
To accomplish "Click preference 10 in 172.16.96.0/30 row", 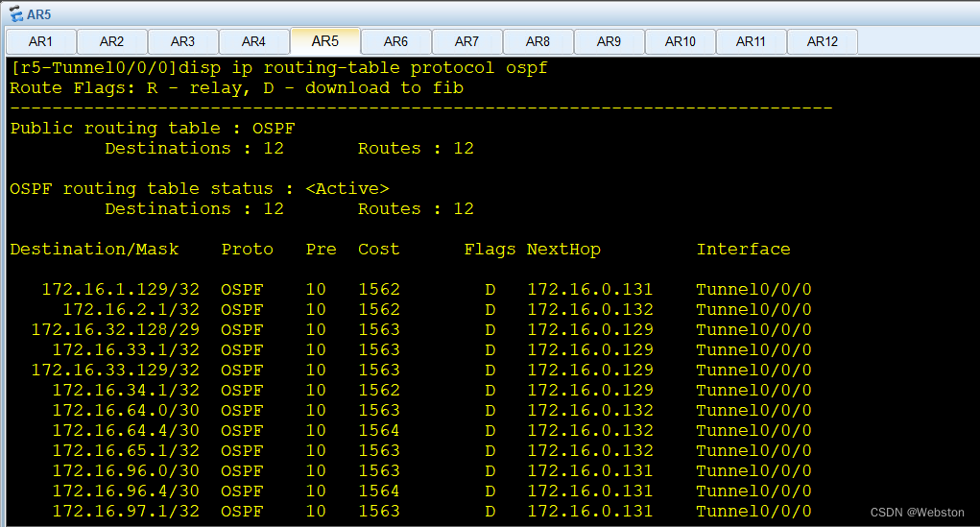I will pyautogui.click(x=316, y=470).
